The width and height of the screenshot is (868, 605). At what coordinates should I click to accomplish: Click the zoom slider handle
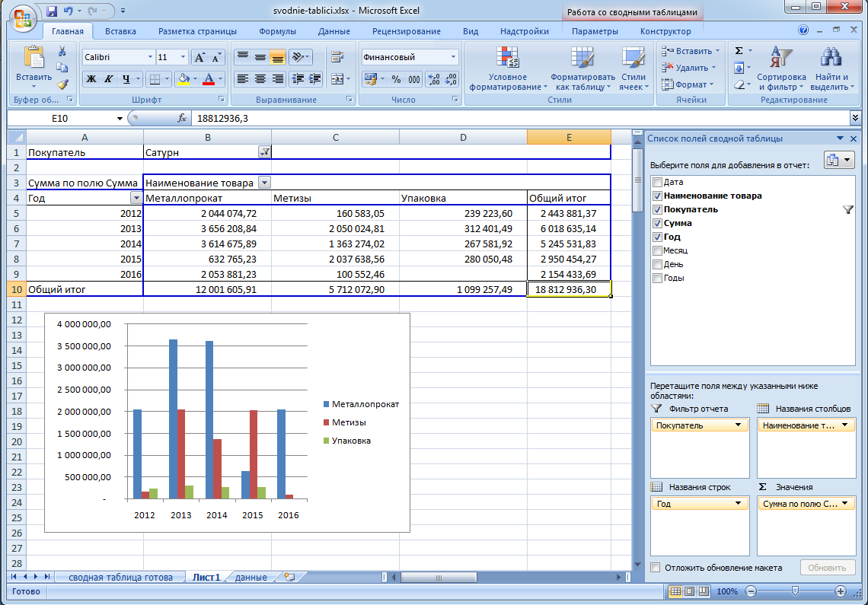(x=795, y=591)
